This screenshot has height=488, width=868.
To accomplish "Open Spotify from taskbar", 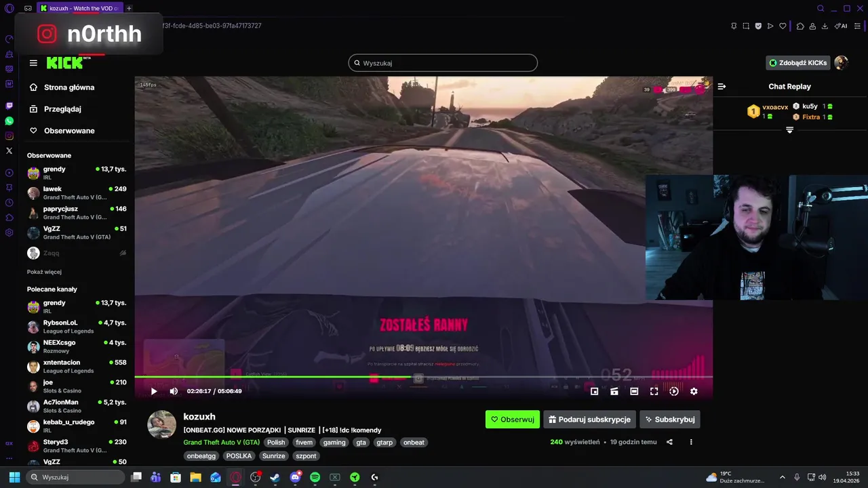I will (x=315, y=477).
